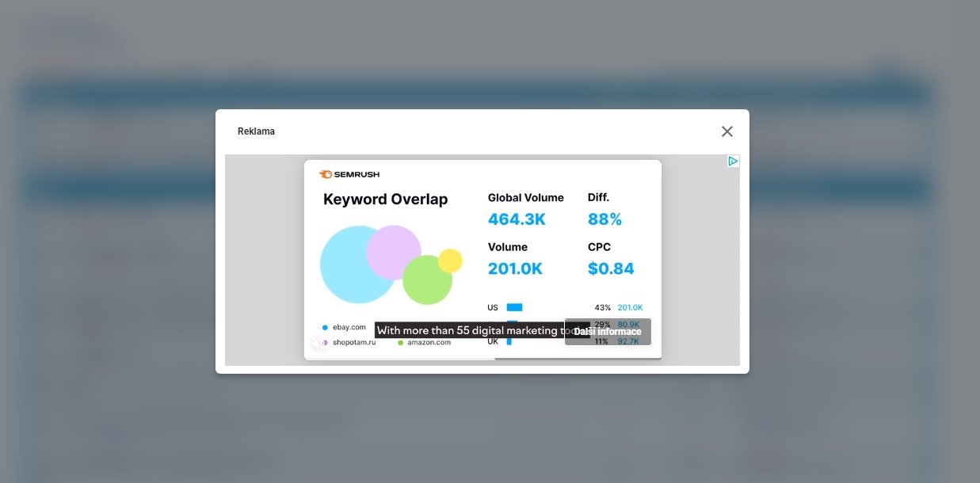Click the US volume bar

click(515, 307)
